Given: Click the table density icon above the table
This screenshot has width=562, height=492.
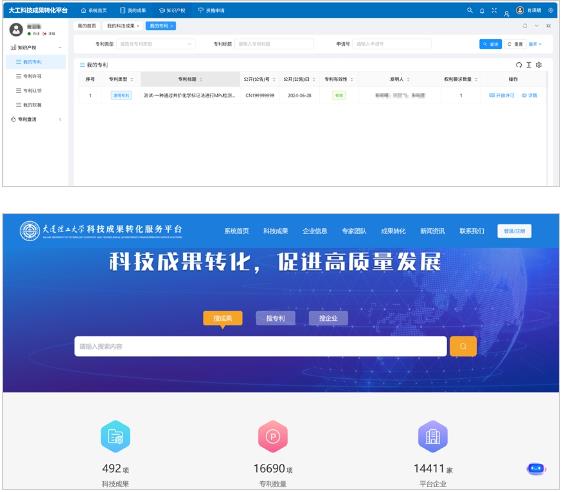Looking at the screenshot, I should click(x=529, y=65).
